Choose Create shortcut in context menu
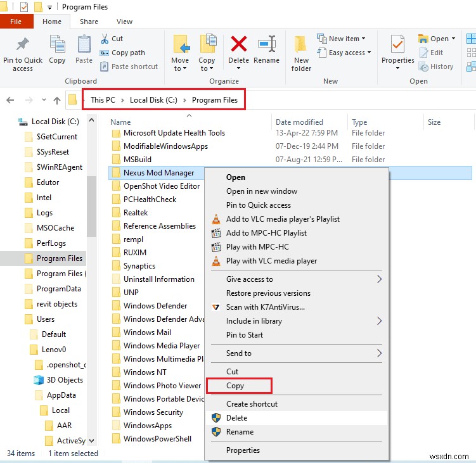476x463 pixels. (x=296, y=404)
